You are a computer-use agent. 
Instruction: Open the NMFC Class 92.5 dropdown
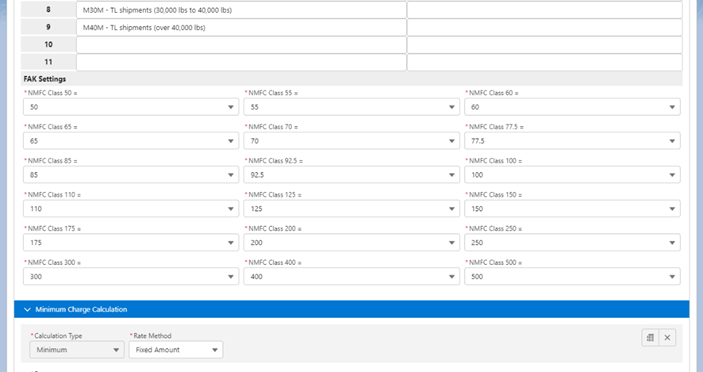[x=352, y=175]
